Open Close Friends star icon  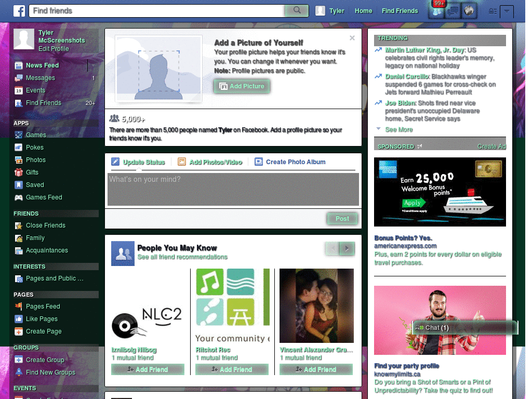pyautogui.click(x=19, y=225)
